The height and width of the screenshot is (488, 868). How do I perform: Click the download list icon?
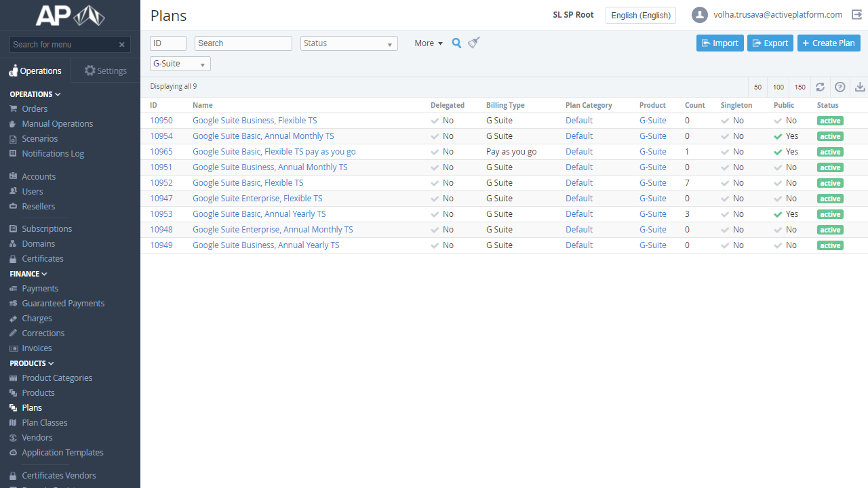click(860, 87)
